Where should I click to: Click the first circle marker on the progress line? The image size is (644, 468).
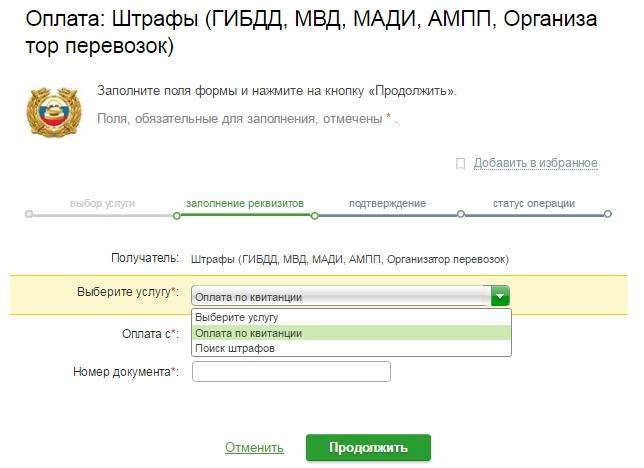coord(29,214)
